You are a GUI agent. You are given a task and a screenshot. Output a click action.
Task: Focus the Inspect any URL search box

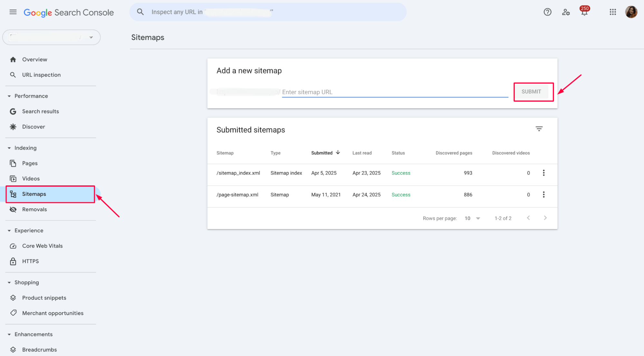[268, 12]
